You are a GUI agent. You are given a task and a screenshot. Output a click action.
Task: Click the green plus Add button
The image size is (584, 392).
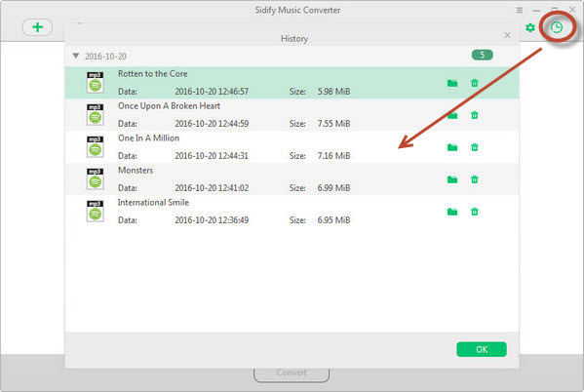click(x=37, y=27)
